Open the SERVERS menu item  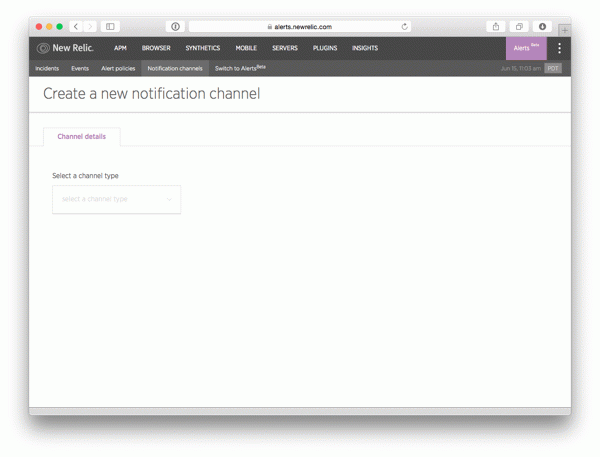click(285, 48)
